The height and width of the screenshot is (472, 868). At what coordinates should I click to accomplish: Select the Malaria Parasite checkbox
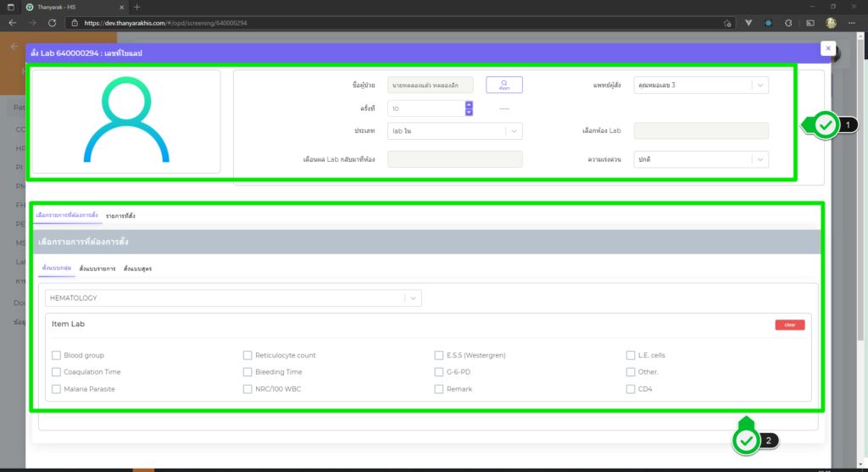(x=56, y=389)
